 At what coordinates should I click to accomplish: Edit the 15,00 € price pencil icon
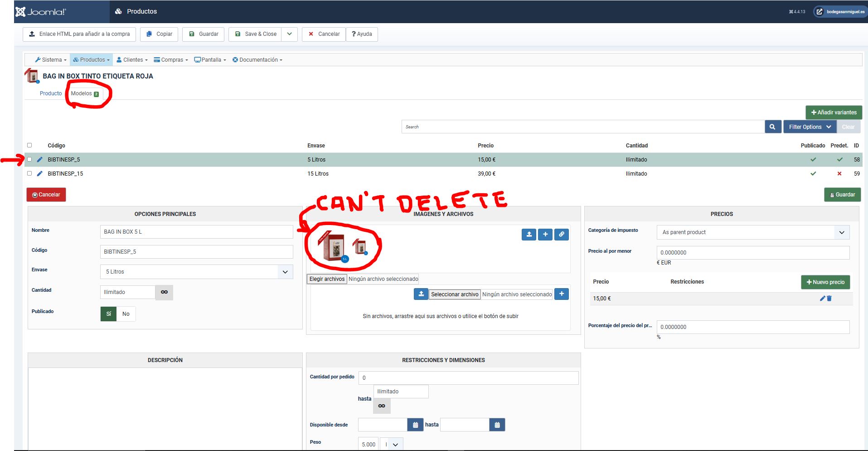[x=823, y=299]
